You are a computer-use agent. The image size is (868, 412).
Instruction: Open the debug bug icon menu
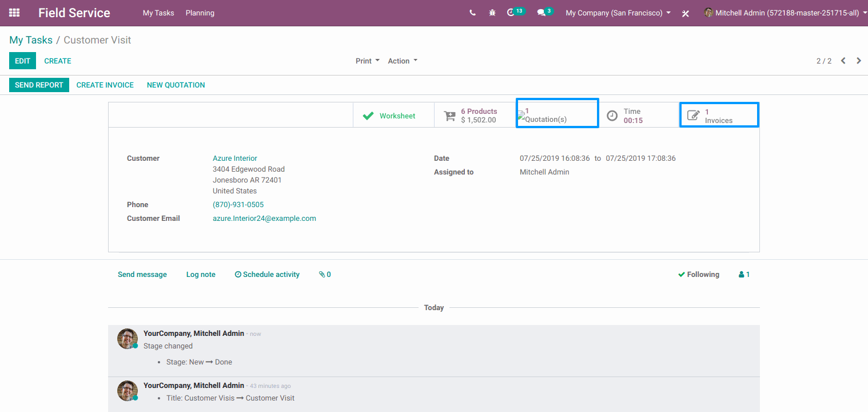492,13
